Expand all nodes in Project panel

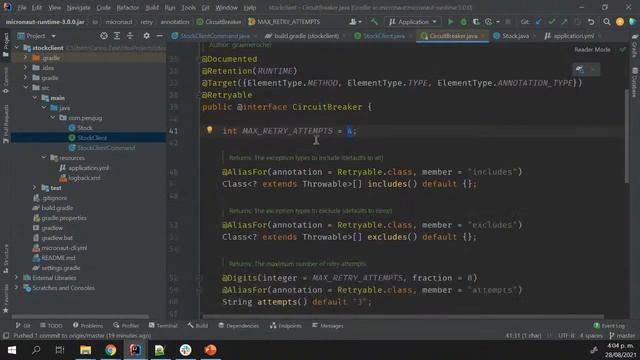click(x=117, y=36)
